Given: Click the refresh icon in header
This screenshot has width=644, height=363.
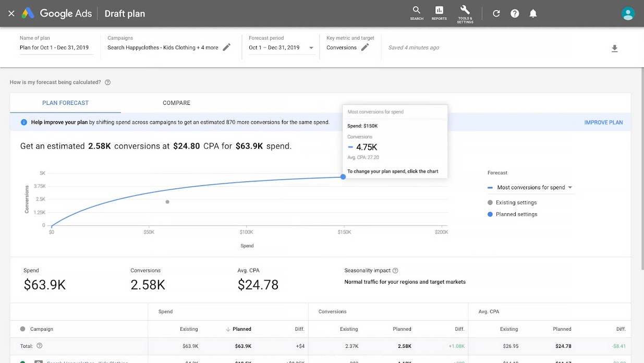Looking at the screenshot, I should tap(496, 14).
